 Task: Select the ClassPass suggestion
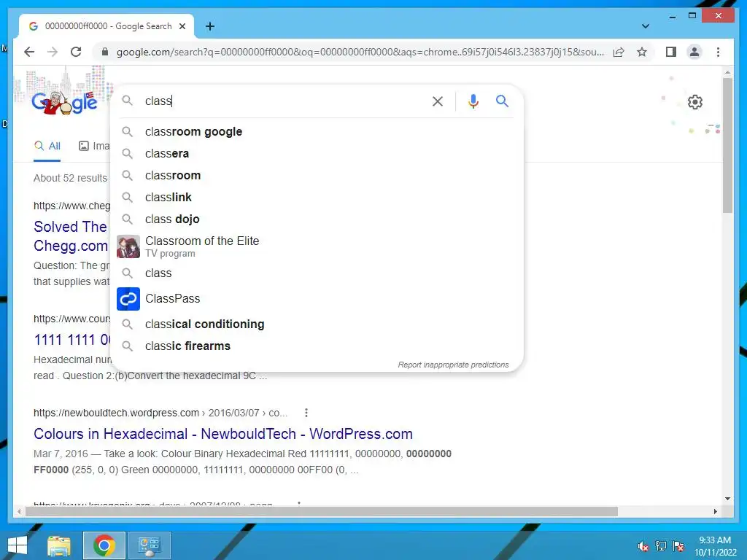pos(317,298)
